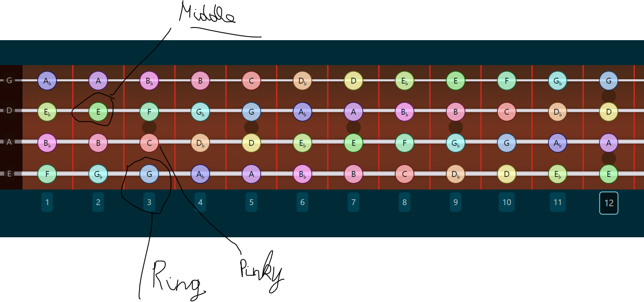Image resolution: width=644 pixels, height=302 pixels.
Task: Click the B note on D string fret 9
Action: [x=456, y=112]
